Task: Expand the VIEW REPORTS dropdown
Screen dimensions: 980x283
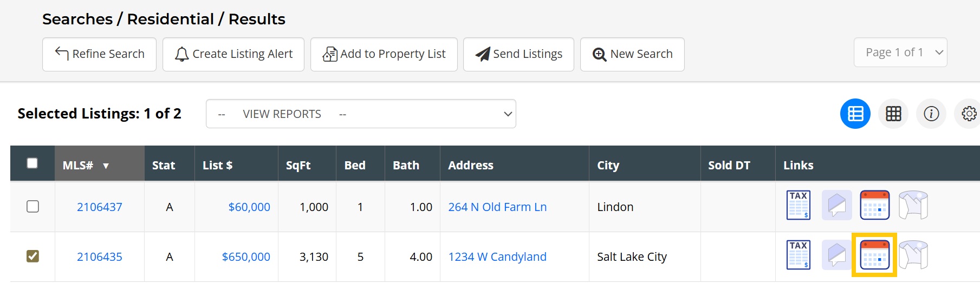Action: 361,114
